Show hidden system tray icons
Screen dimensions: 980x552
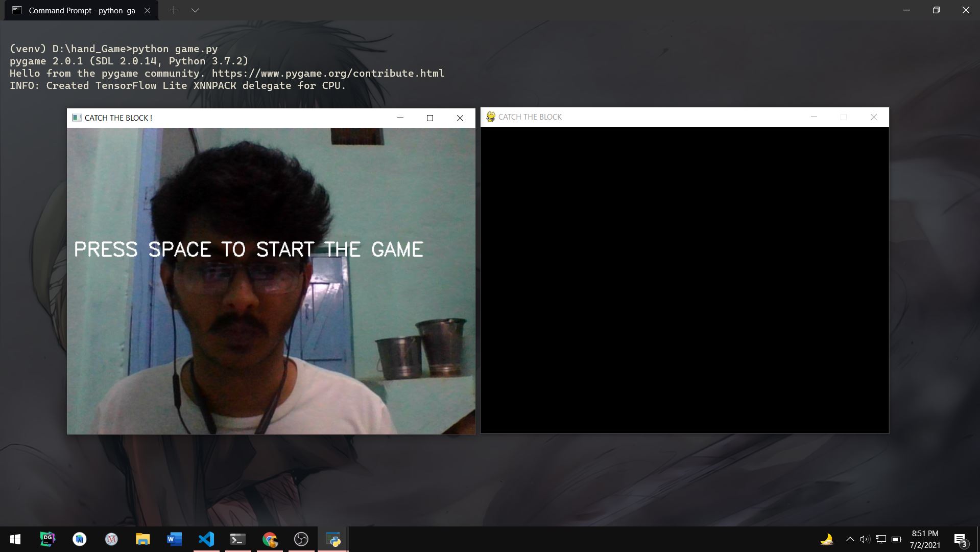tap(850, 539)
